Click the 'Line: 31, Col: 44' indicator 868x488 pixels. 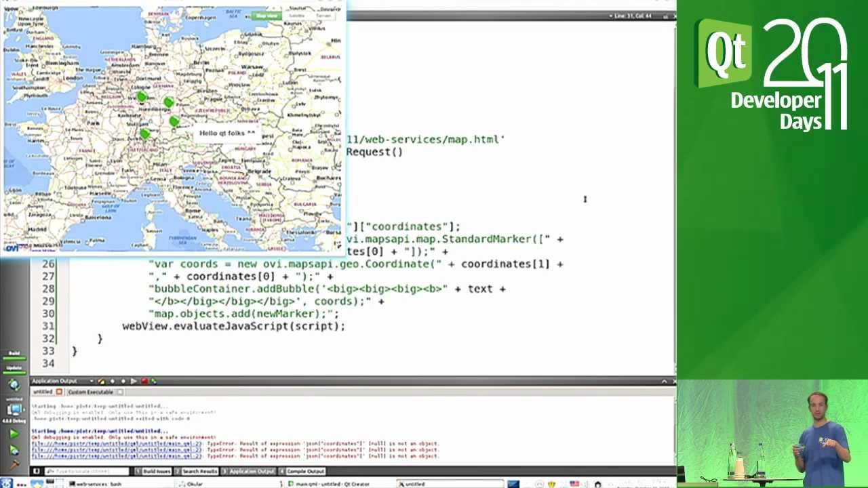pos(633,16)
